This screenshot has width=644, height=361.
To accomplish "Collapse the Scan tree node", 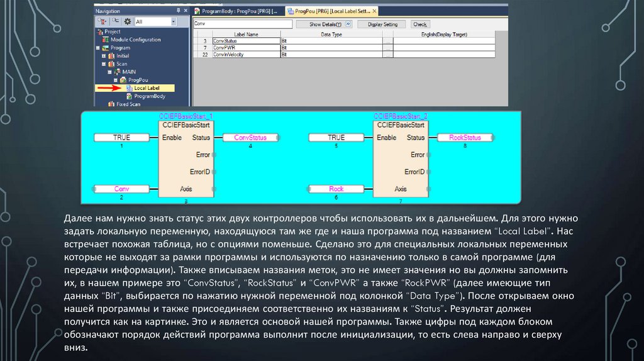I will [x=104, y=64].
